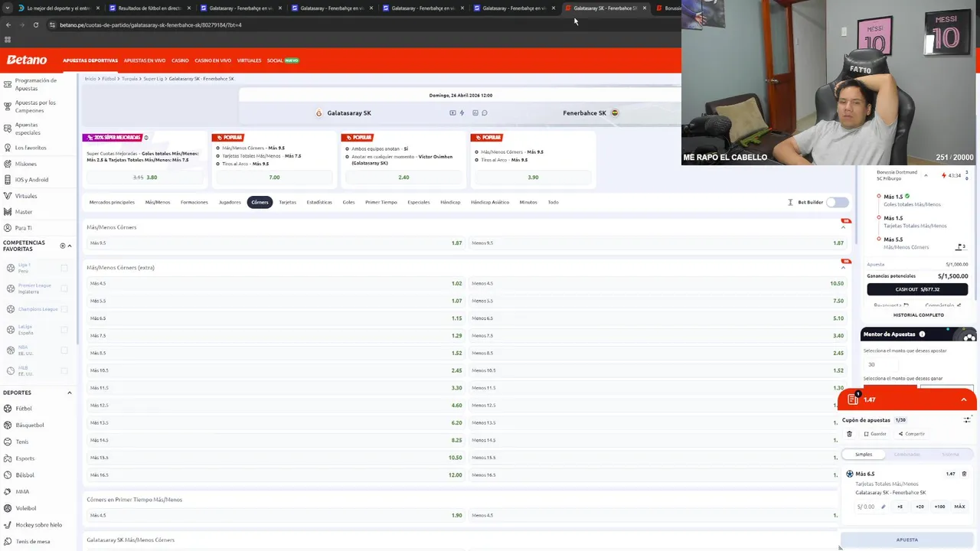This screenshot has width=980, height=551.
Task: Click Historial Completo link
Action: click(918, 315)
